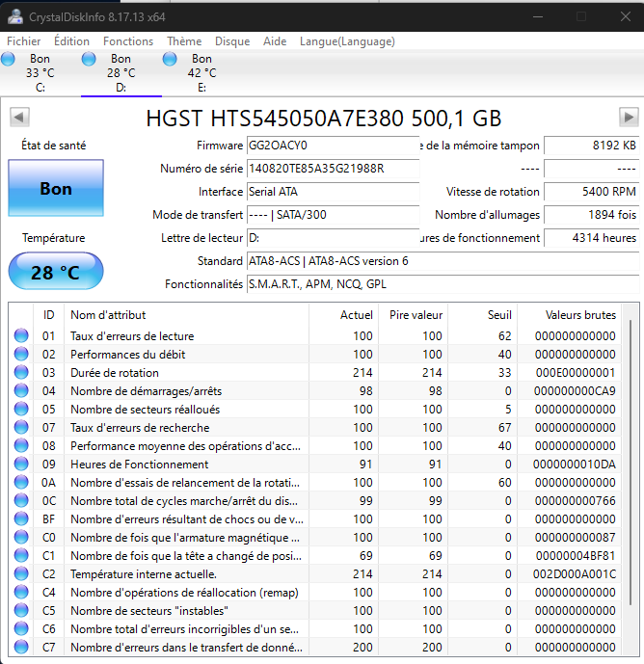
Task: Click the Bon health status button
Action: point(56,189)
